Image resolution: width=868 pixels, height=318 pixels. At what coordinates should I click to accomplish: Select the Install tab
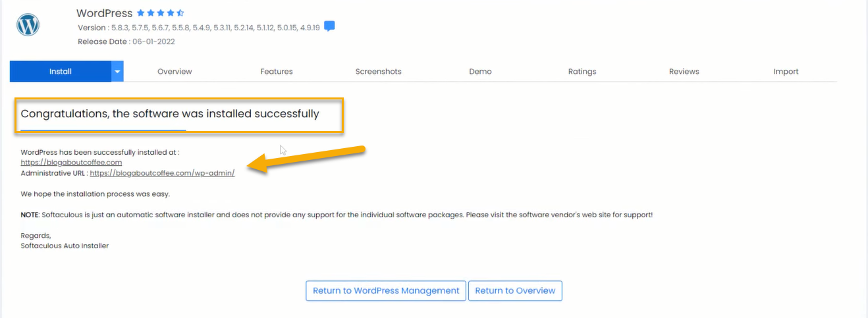coord(61,71)
